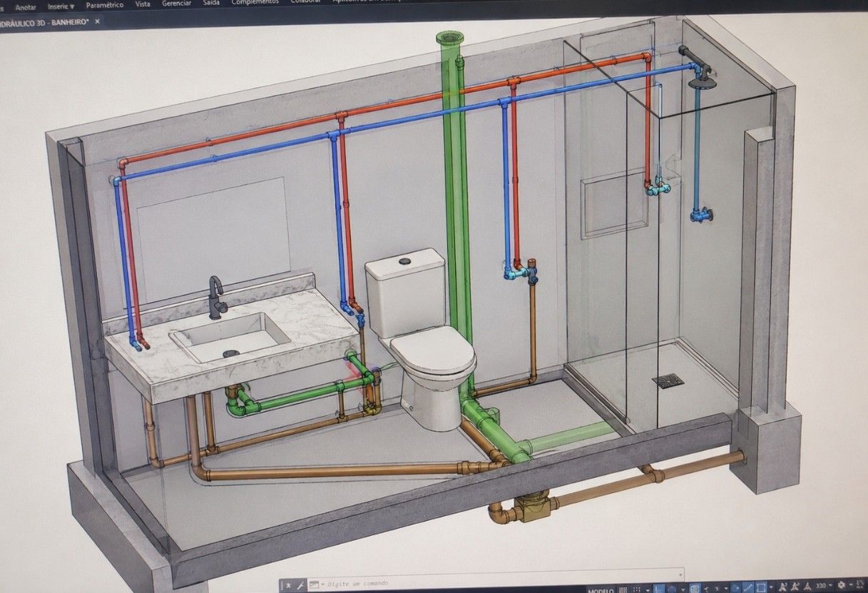The image size is (868, 593).
Task: Open snap mode dropdown arrow
Action: 648,590
